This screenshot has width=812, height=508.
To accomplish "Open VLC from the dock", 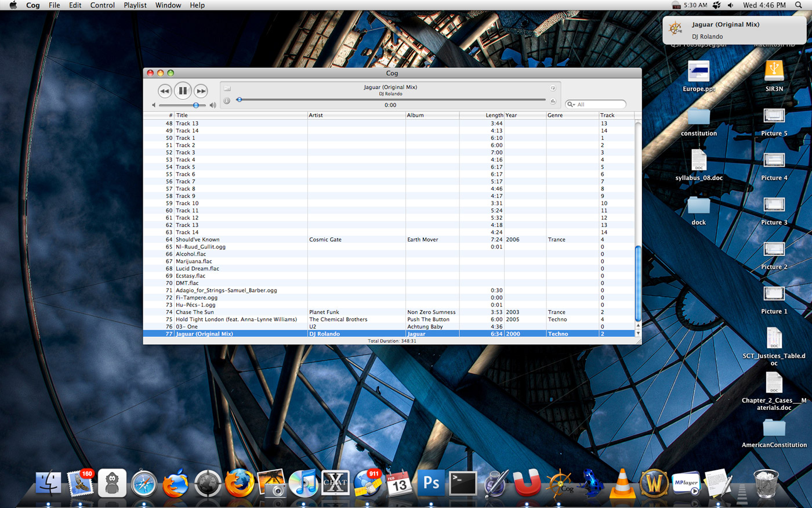I will [622, 483].
